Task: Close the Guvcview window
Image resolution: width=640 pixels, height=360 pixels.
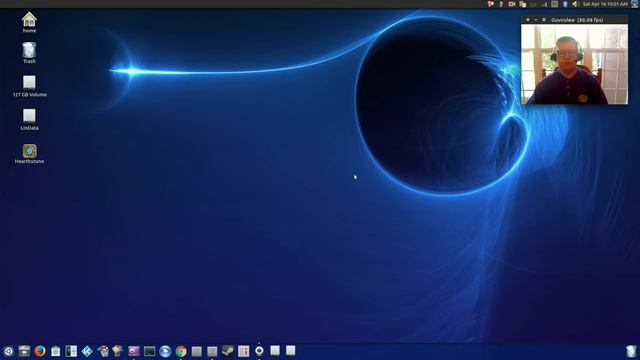Action: click(x=528, y=20)
